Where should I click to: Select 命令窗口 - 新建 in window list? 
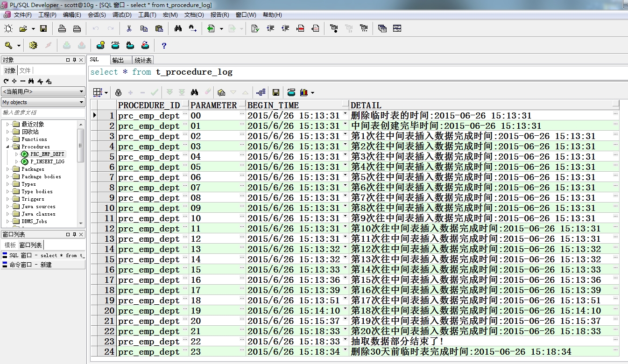[43, 265]
